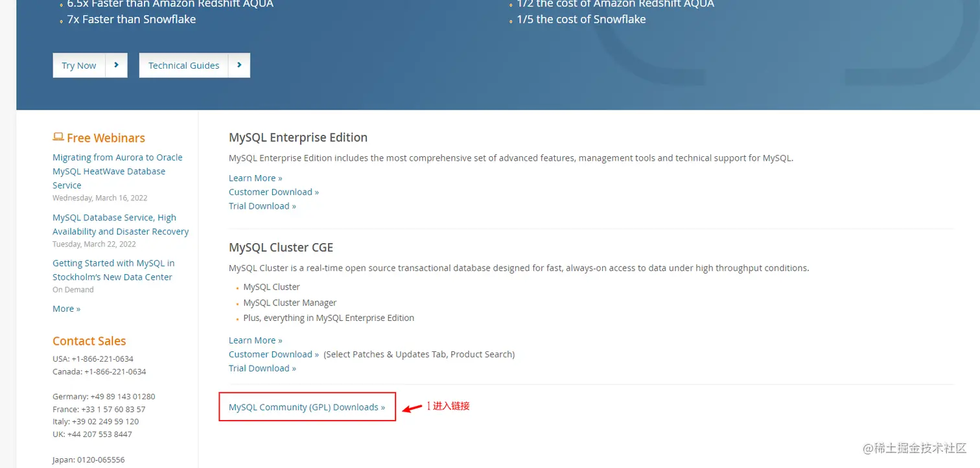This screenshot has width=980, height=468.
Task: Click the Germany phone number +49 89 143 01280
Action: click(x=122, y=396)
